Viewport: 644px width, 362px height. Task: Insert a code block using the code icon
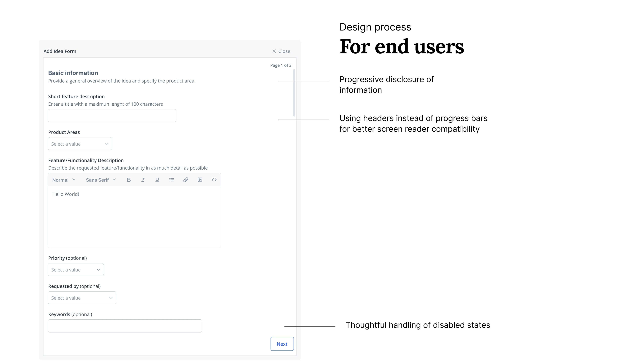click(214, 180)
